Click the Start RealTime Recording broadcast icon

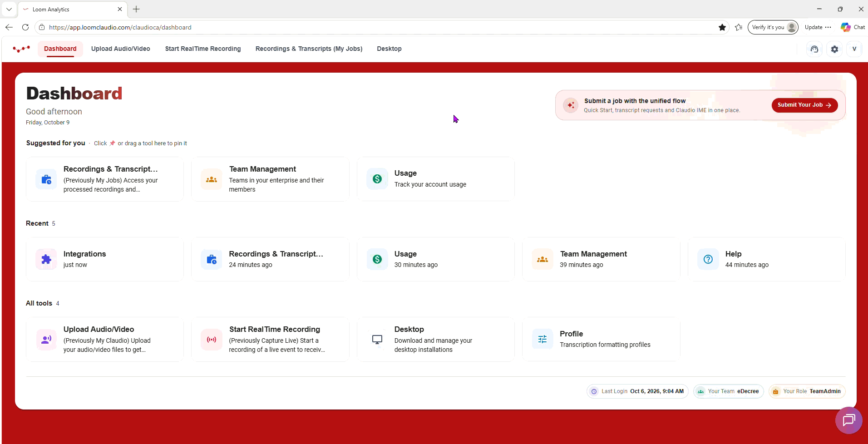(212, 340)
